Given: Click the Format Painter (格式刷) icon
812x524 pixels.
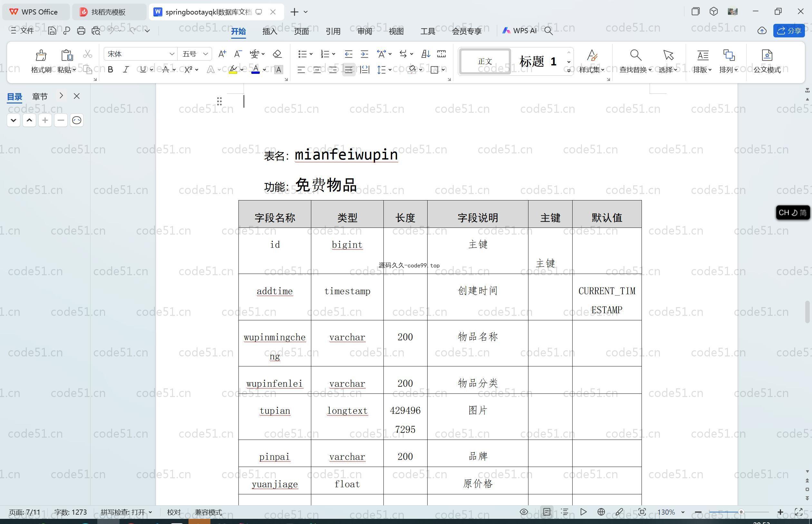Looking at the screenshot, I should tap(41, 55).
